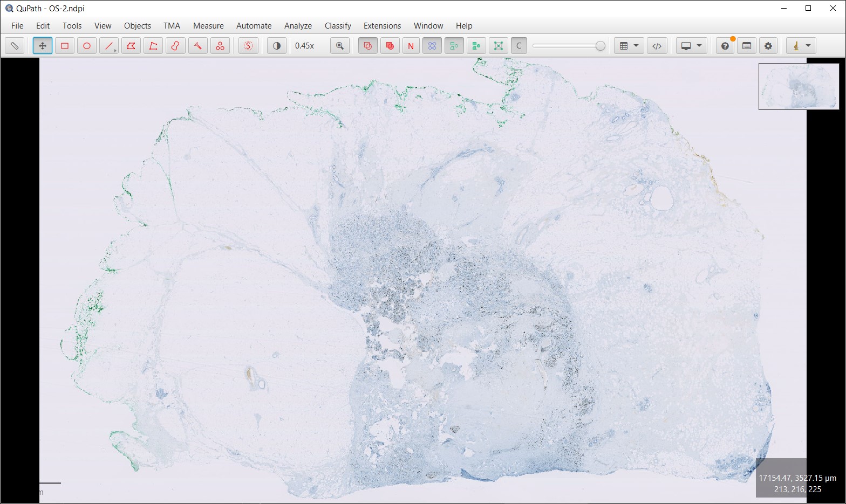Viewport: 846px width, 504px height.
Task: Open the Classify menu
Action: (x=338, y=26)
